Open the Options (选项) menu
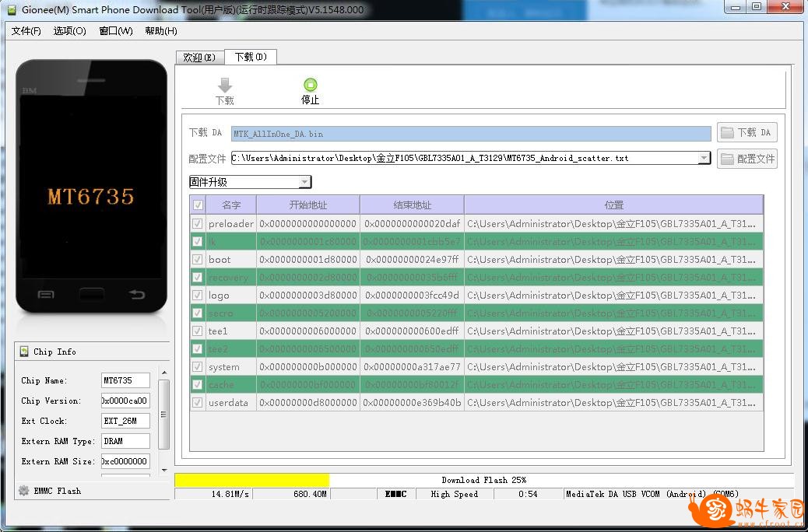This screenshot has height=532, width=808. [x=69, y=31]
